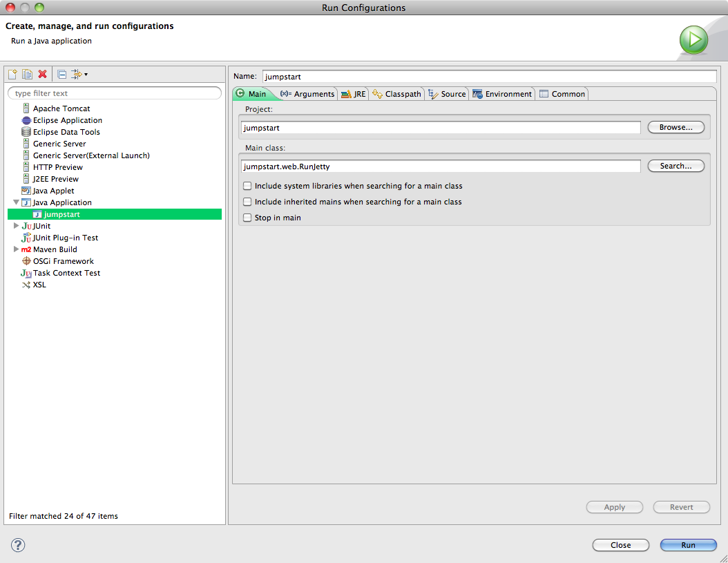This screenshot has height=563, width=728.
Task: Select Apache Tomcat in the tree
Action: [x=61, y=108]
